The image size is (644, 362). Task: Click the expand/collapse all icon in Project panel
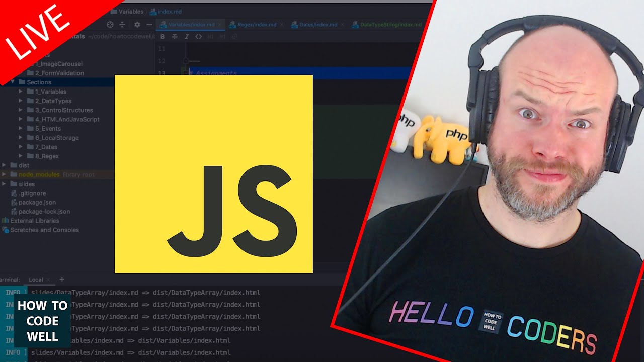122,24
